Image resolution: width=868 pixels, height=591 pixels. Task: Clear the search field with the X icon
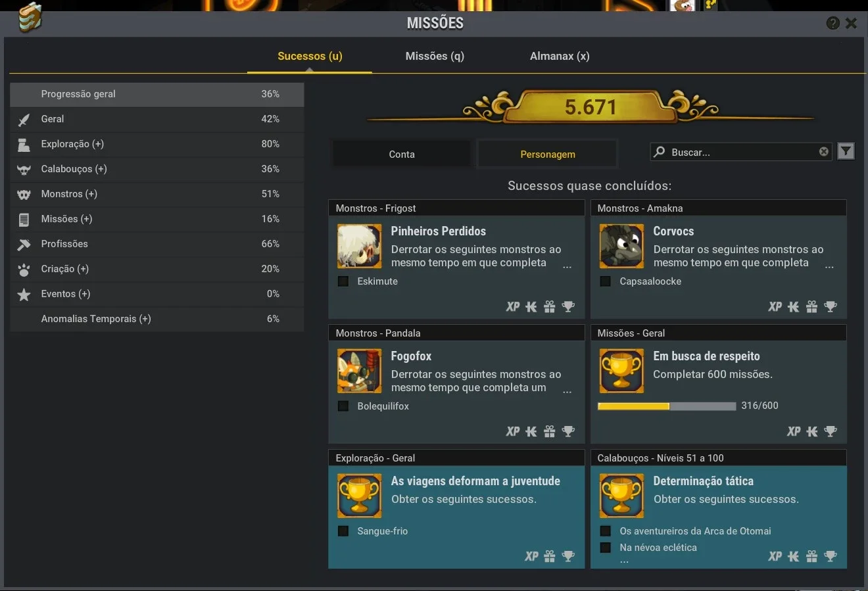pyautogui.click(x=823, y=152)
